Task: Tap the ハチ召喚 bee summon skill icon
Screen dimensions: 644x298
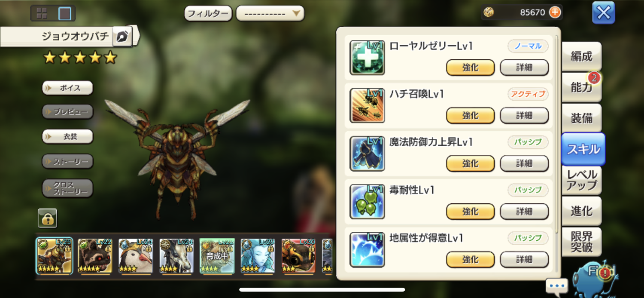Action: tap(367, 106)
